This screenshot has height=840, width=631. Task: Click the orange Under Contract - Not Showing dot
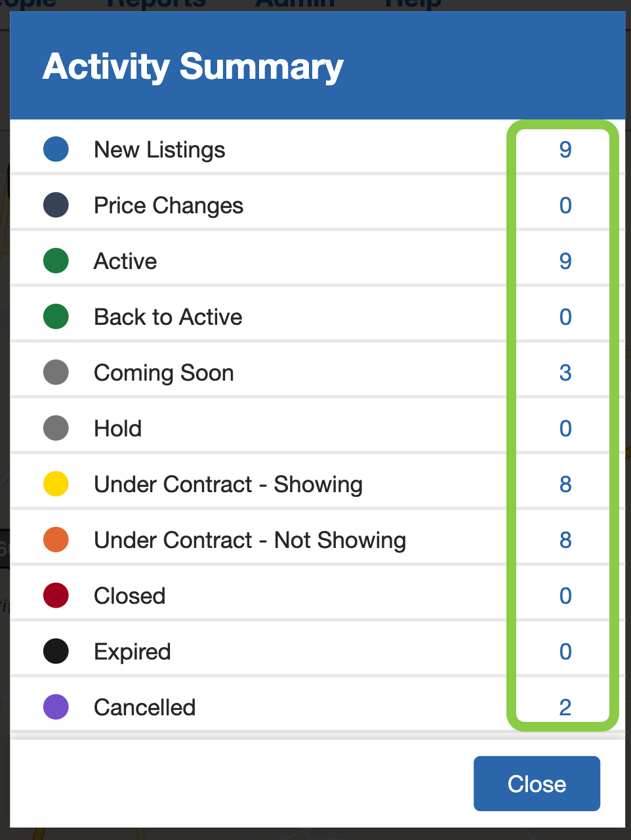[x=56, y=540]
